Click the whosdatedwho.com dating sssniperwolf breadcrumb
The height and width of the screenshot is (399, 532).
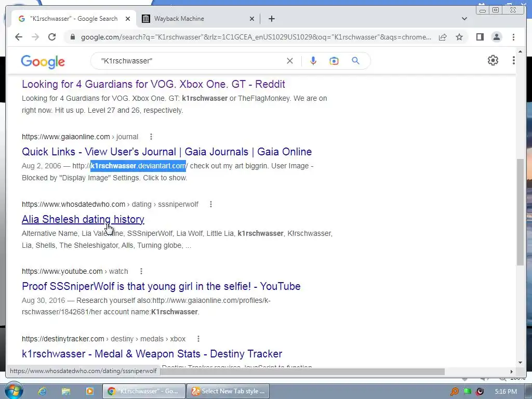(x=110, y=204)
